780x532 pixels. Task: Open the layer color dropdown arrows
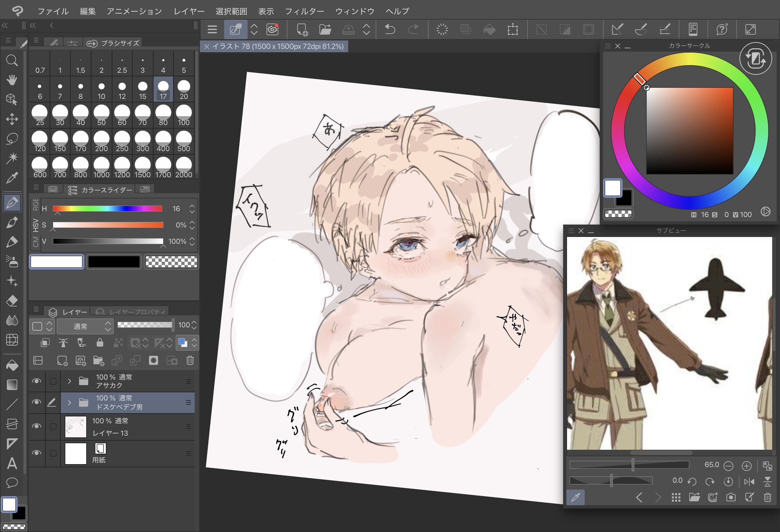pos(194,342)
